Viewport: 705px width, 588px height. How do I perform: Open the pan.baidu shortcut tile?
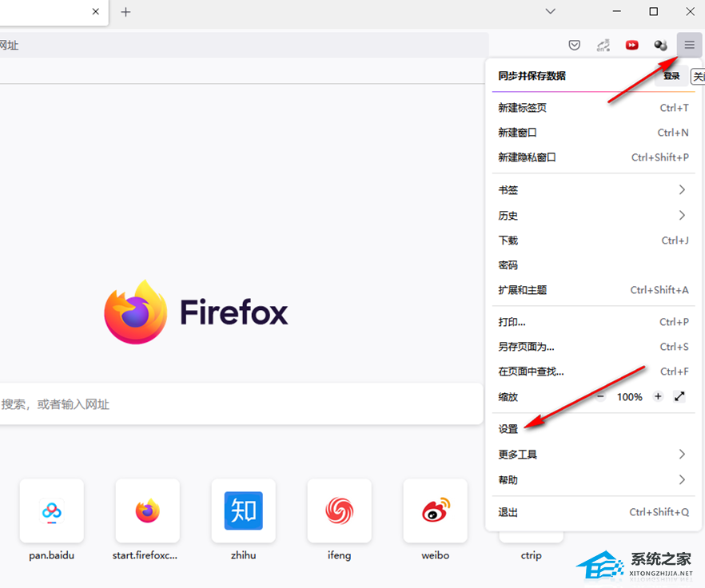coord(52,511)
